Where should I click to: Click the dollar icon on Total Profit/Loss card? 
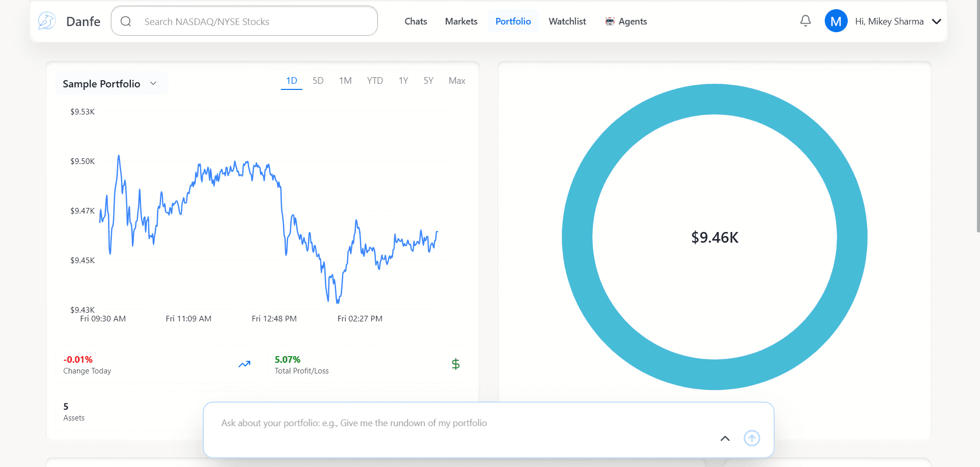pos(455,364)
